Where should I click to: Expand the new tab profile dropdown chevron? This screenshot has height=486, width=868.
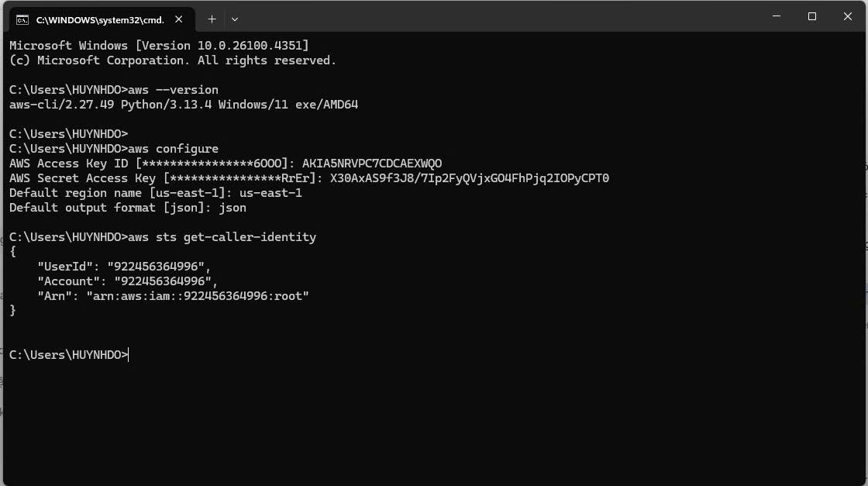click(x=235, y=19)
